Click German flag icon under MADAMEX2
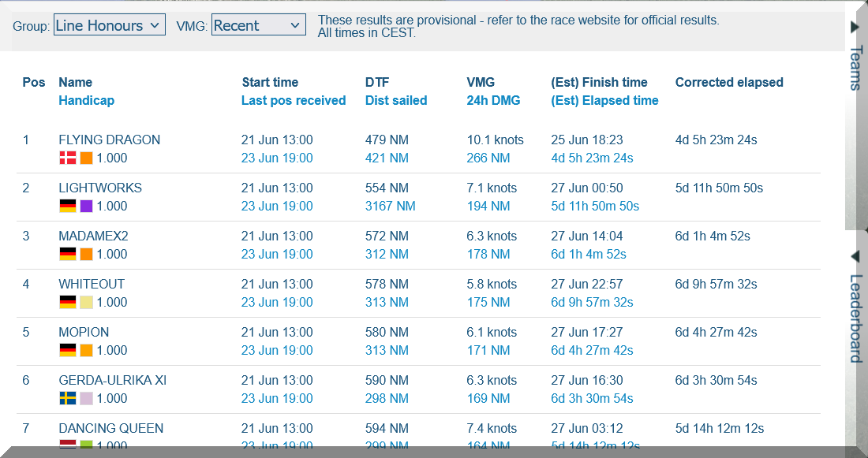This screenshot has height=458, width=868. click(x=67, y=255)
